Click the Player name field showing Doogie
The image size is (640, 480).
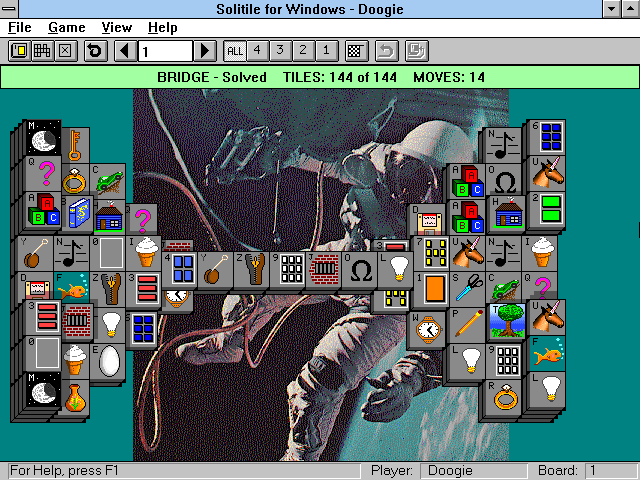click(473, 471)
